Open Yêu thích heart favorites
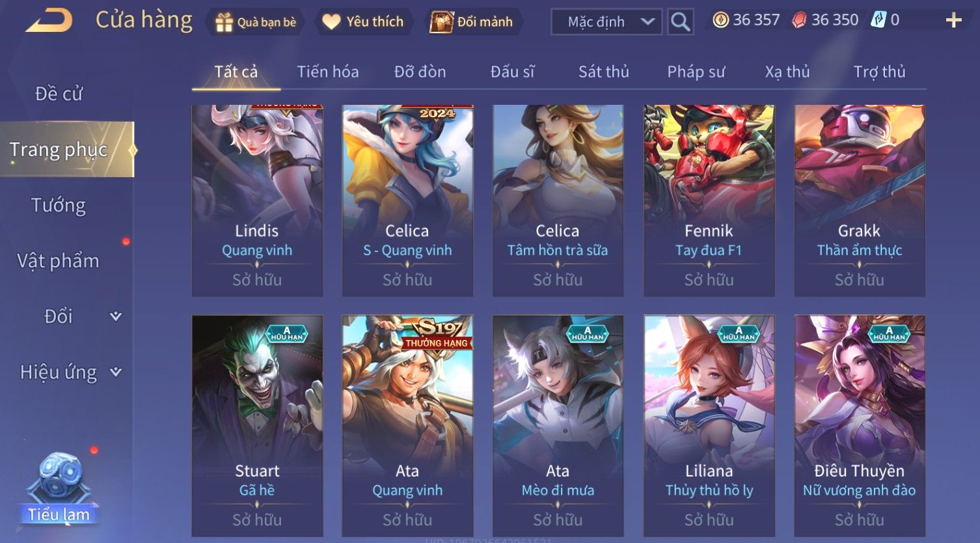 click(x=363, y=22)
